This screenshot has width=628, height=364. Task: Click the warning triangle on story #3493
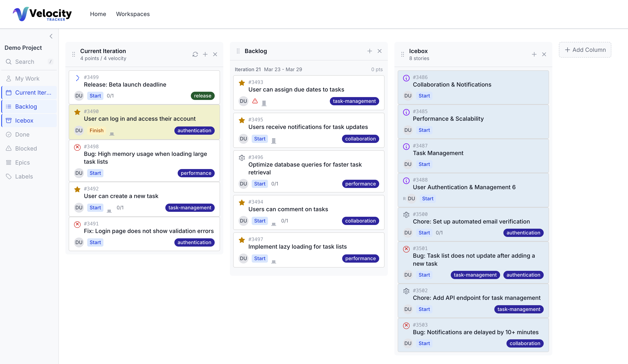pos(255,101)
